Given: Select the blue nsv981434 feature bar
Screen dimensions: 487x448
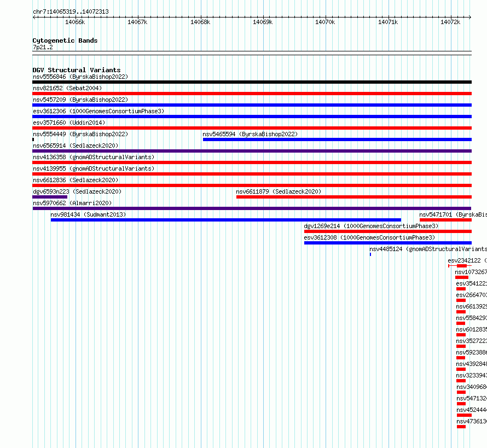Looking at the screenshot, I should pyautogui.click(x=226, y=220).
